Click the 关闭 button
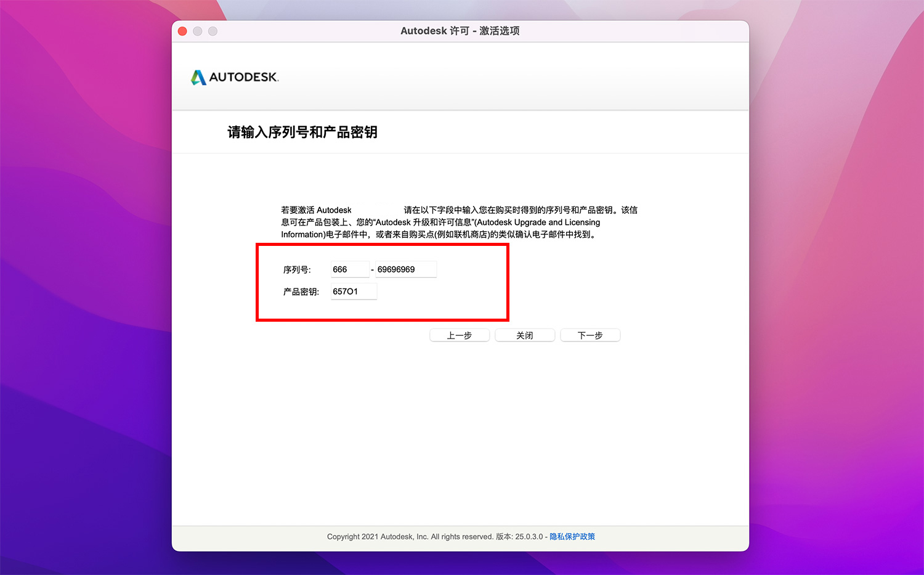This screenshot has height=575, width=924. [525, 335]
